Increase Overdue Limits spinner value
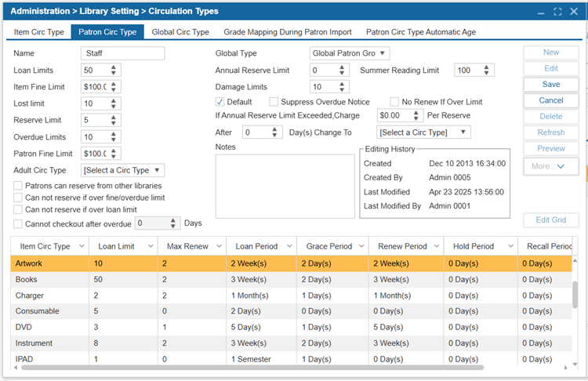The width and height of the screenshot is (588, 381). click(114, 134)
